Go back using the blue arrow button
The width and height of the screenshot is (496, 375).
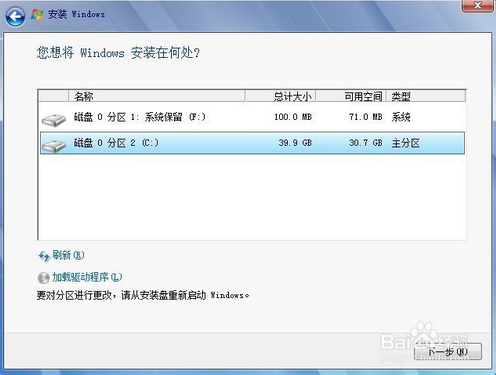[x=15, y=17]
